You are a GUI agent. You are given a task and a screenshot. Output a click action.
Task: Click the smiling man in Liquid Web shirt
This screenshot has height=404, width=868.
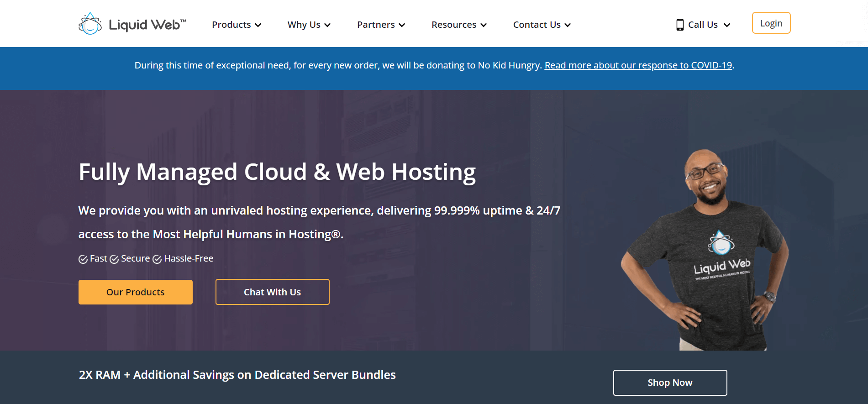tap(704, 250)
